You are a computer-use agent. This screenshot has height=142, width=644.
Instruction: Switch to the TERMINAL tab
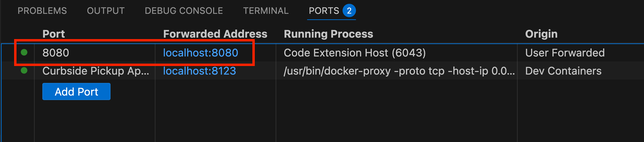(x=266, y=11)
